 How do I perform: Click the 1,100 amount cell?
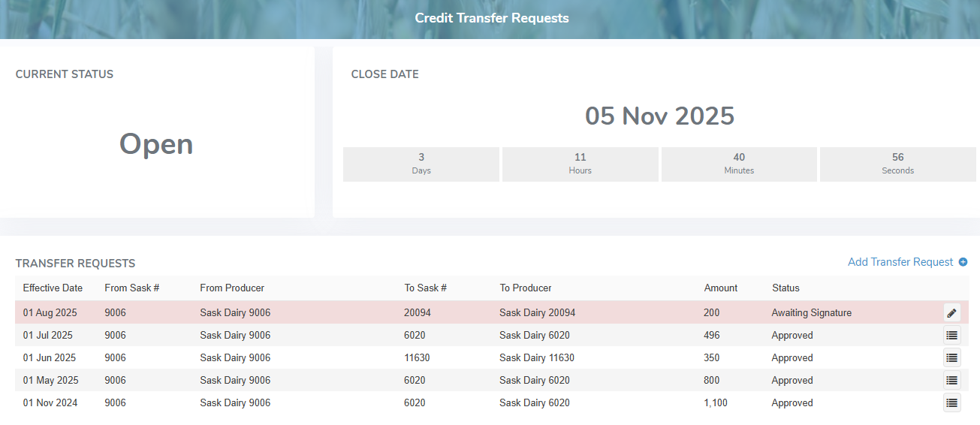[716, 403]
